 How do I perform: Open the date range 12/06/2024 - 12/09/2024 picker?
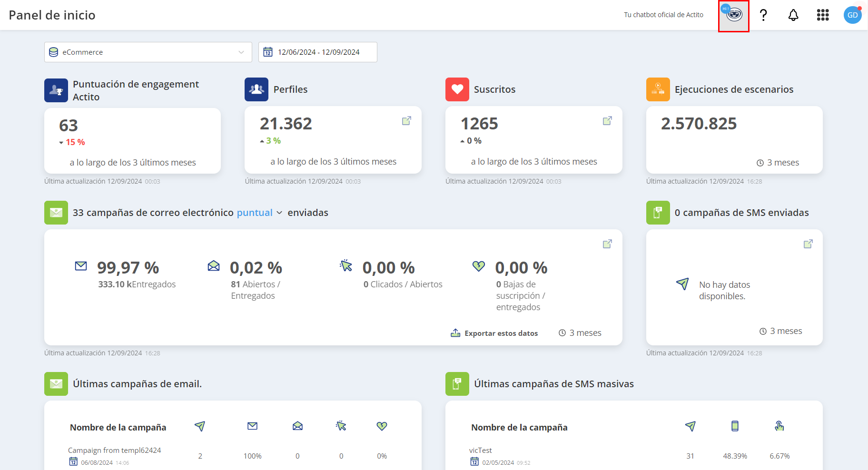tap(318, 52)
